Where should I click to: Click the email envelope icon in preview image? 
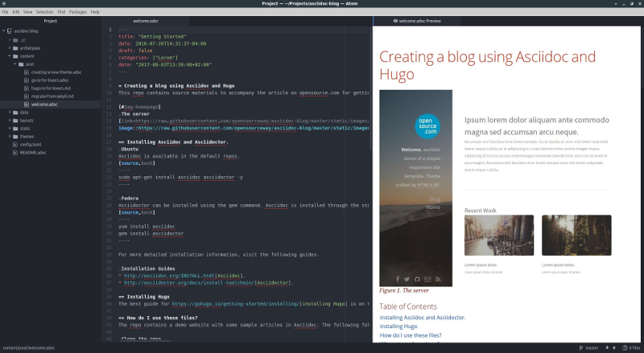pos(427,279)
